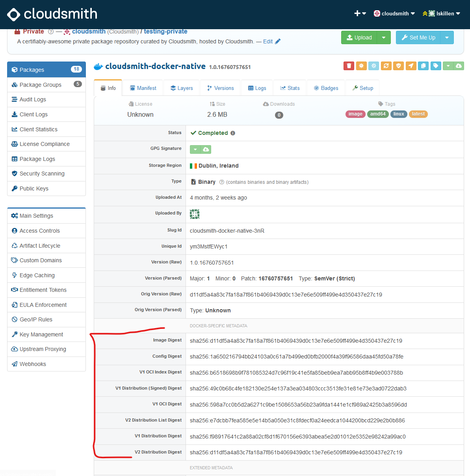Click testing-private repository link
This screenshot has height=476, width=470.
[165, 32]
